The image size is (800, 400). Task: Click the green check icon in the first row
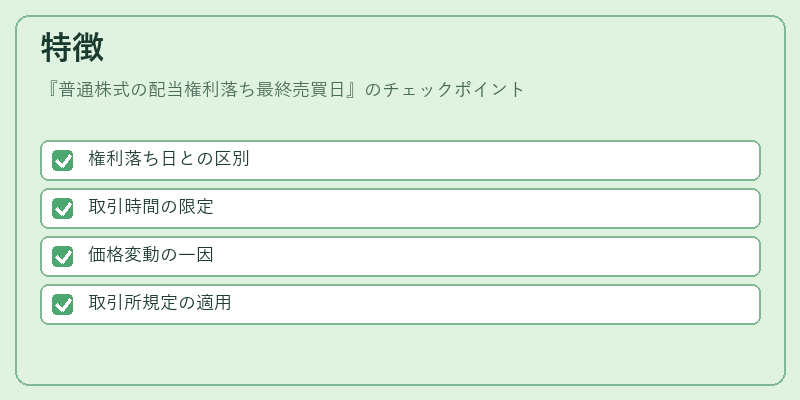tap(62, 160)
